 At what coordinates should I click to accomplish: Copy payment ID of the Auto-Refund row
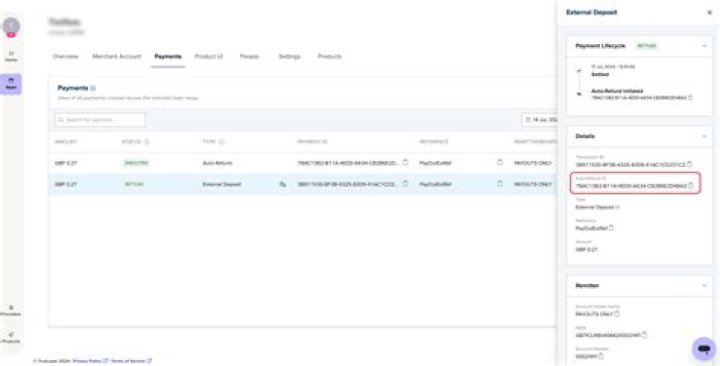(x=405, y=163)
